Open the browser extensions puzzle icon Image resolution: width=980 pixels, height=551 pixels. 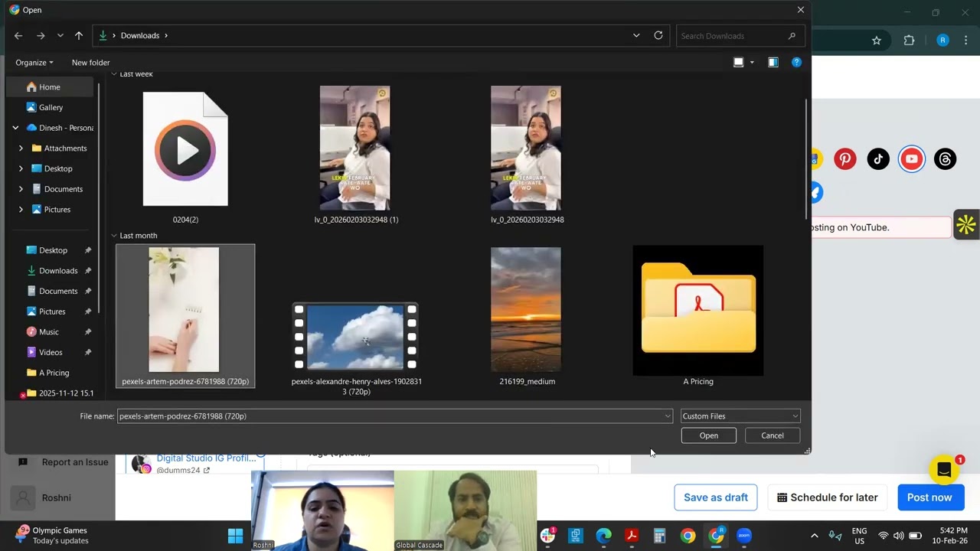point(910,41)
